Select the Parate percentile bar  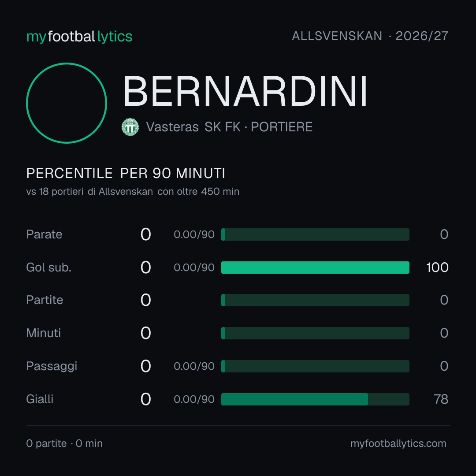coord(315,234)
